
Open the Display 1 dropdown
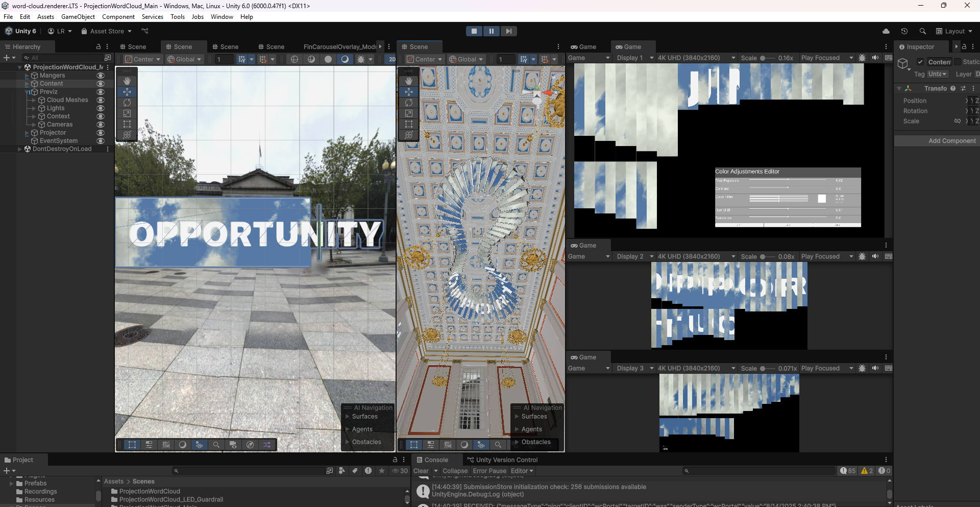[x=634, y=58]
